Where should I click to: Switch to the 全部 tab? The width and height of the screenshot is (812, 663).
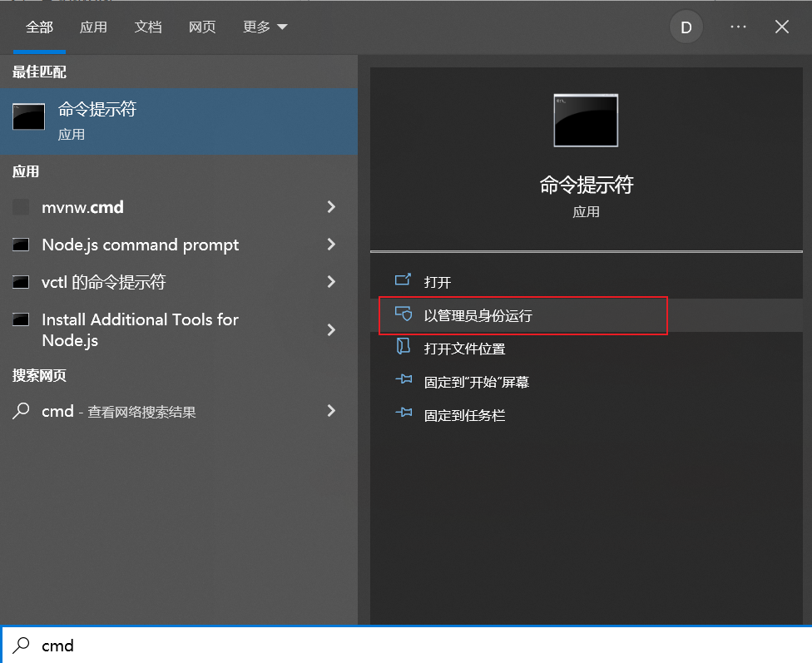click(39, 27)
